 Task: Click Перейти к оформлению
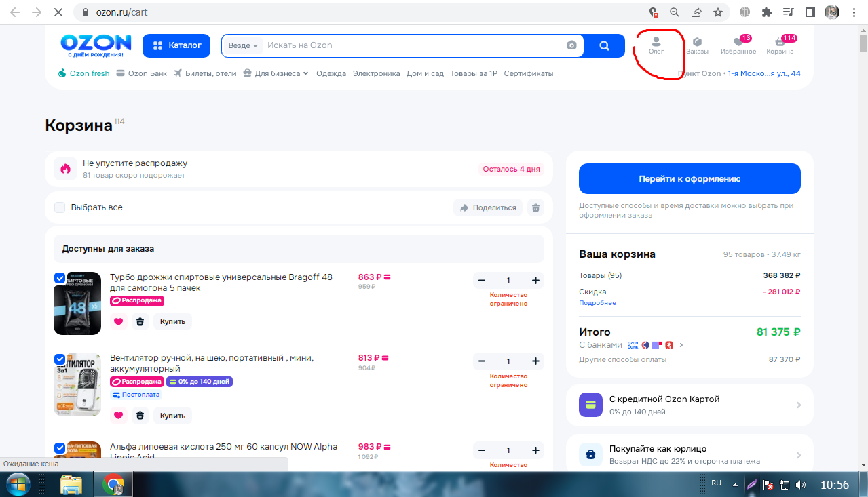(690, 179)
